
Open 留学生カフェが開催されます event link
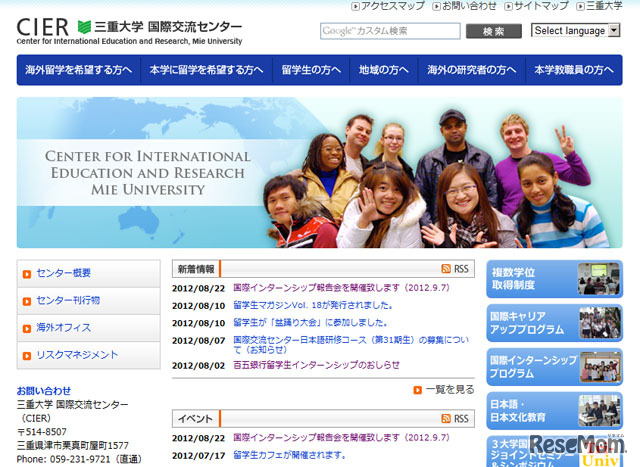pyautogui.click(x=290, y=455)
